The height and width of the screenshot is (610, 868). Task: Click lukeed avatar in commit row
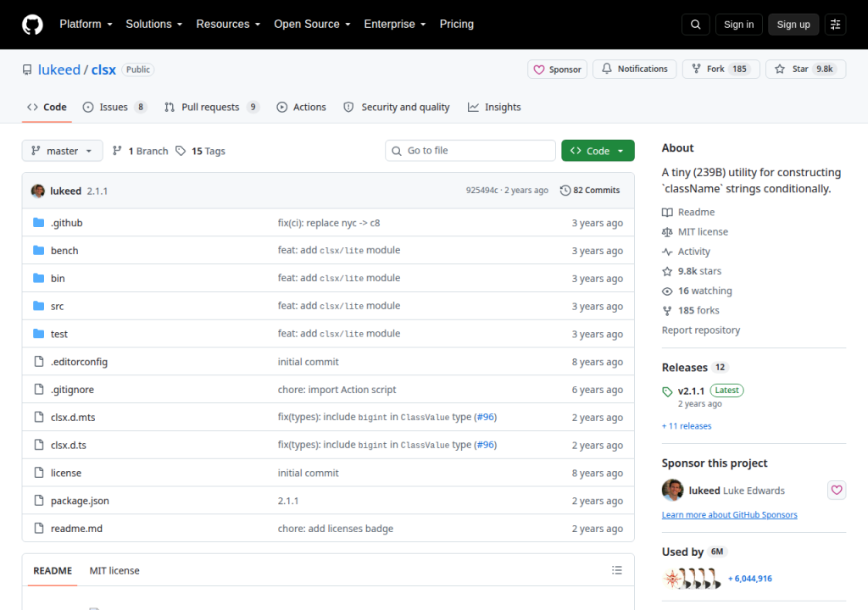37,191
